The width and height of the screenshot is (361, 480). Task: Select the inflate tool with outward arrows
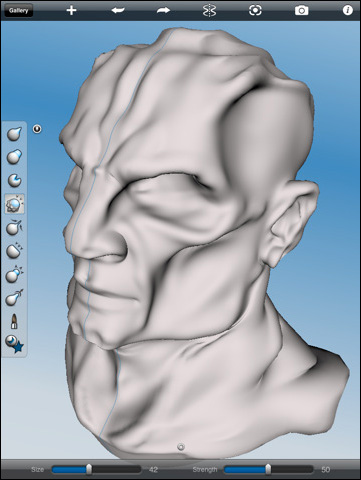coord(14,275)
